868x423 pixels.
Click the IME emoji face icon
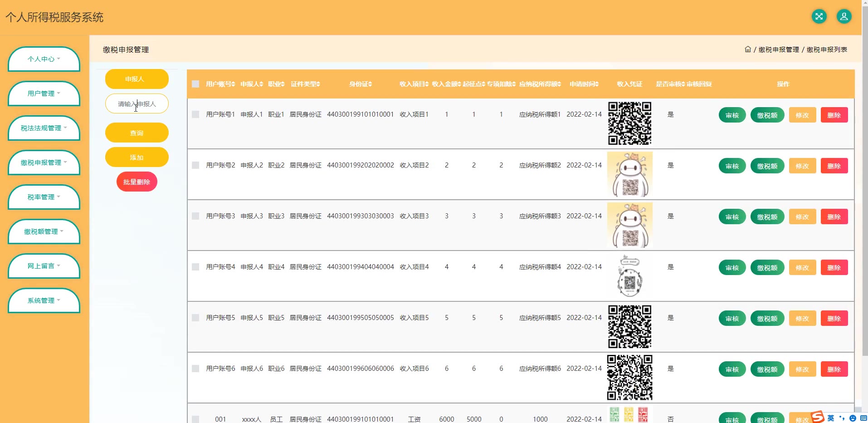853,418
